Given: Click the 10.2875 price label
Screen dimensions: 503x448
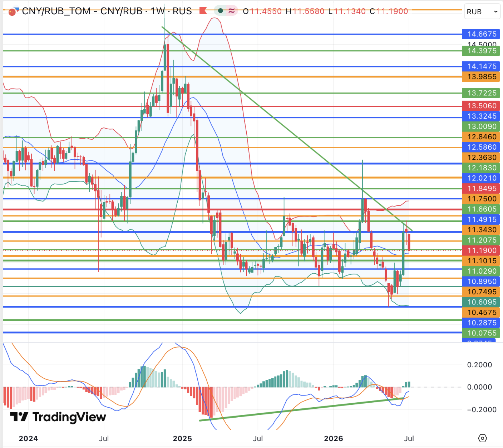Looking at the screenshot, I should point(481,323).
